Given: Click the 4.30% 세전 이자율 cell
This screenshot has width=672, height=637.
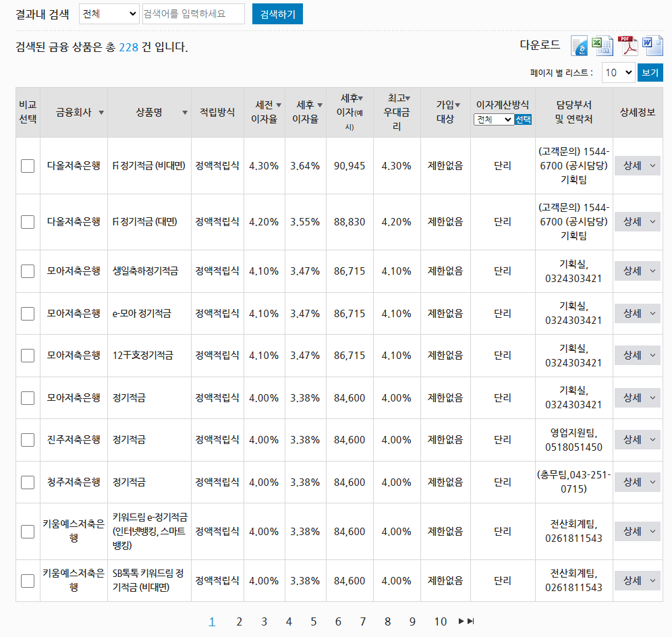Looking at the screenshot, I should pos(264,166).
